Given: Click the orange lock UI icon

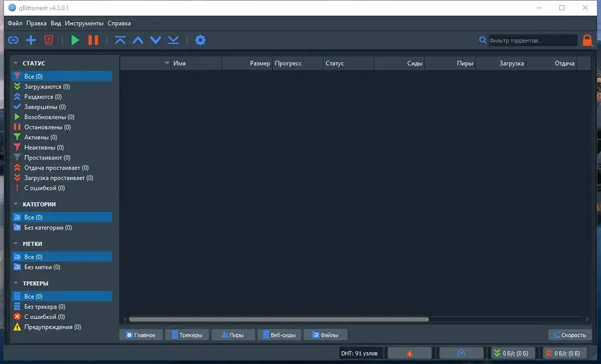Looking at the screenshot, I should click(587, 40).
